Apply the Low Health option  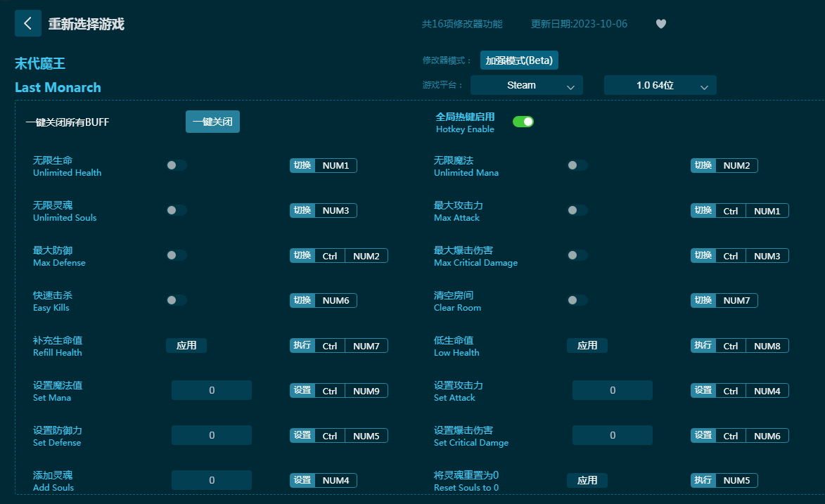[x=587, y=345]
